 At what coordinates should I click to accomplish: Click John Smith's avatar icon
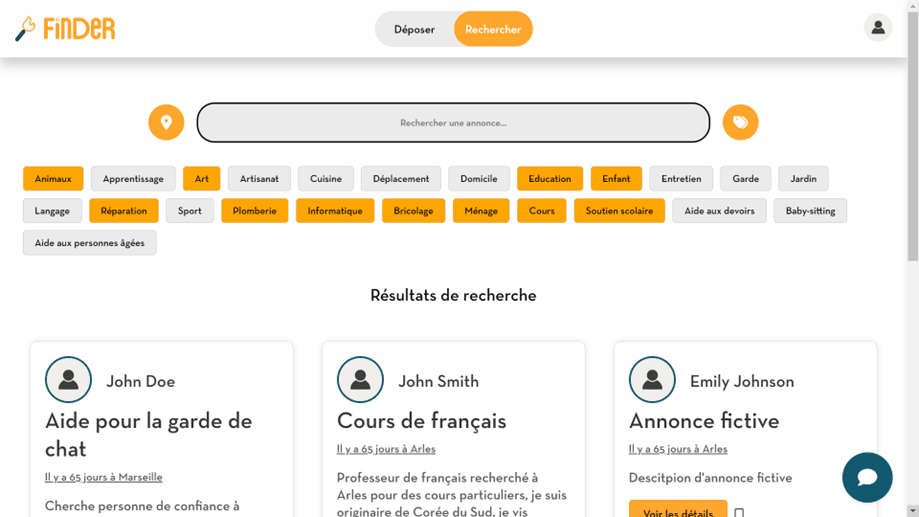click(x=360, y=380)
